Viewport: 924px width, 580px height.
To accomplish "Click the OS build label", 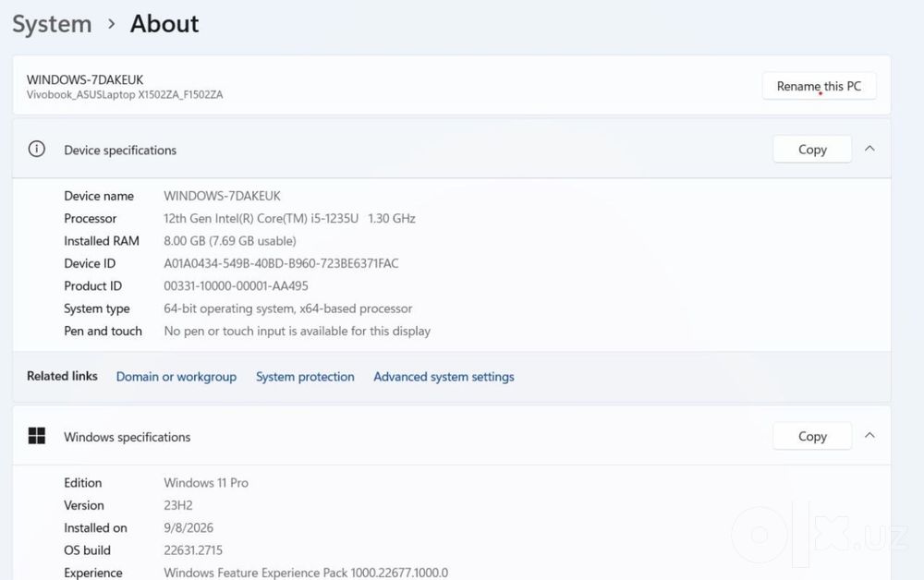I will [x=87, y=550].
